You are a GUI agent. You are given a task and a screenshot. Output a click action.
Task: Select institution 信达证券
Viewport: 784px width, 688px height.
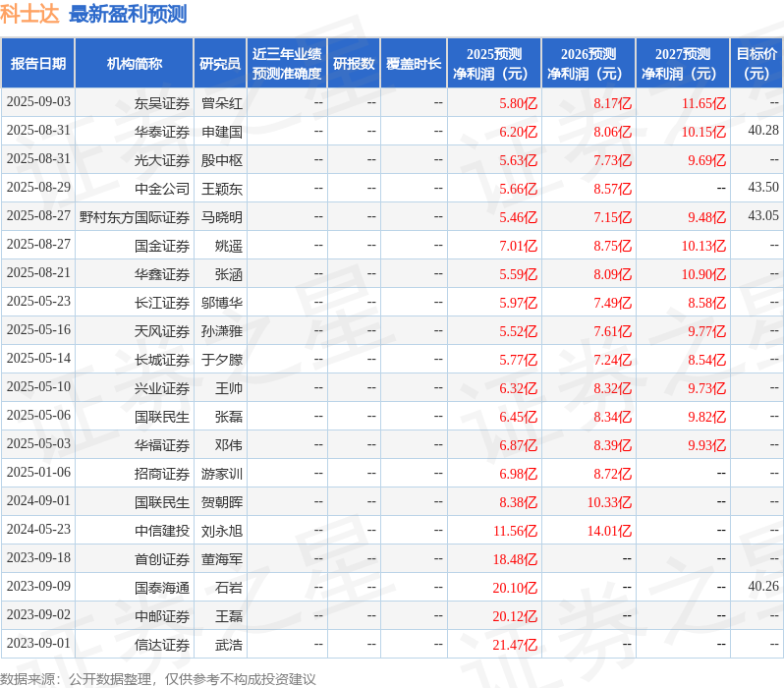[162, 646]
